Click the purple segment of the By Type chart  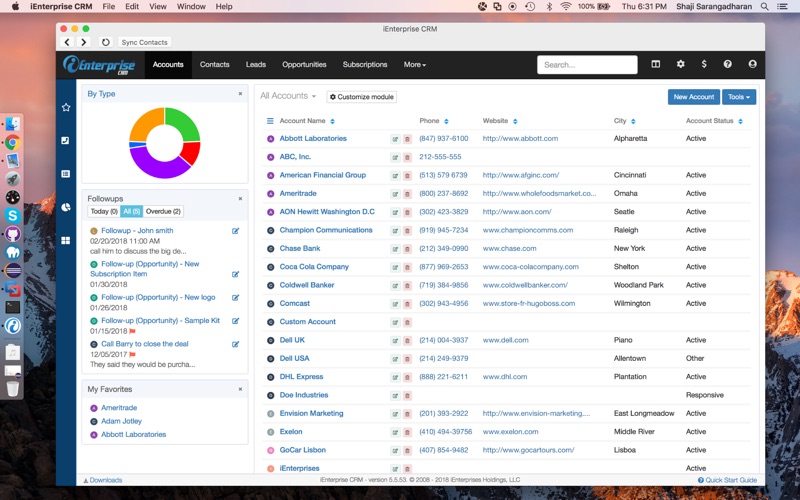tap(158, 164)
